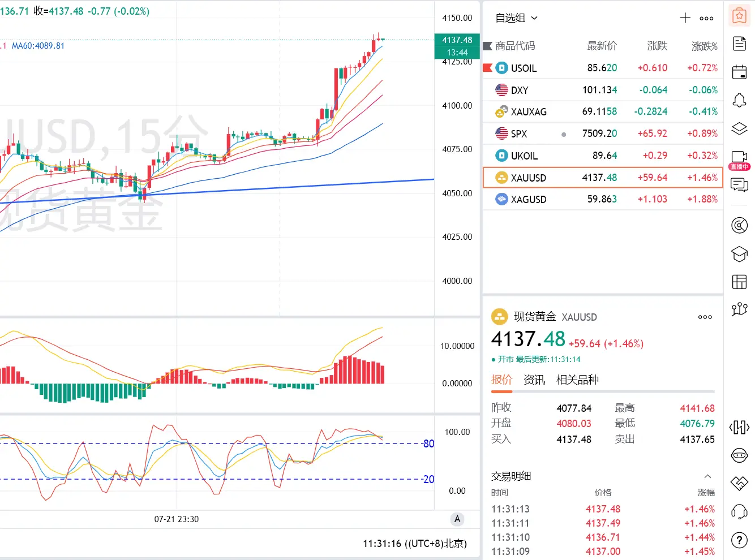This screenshot has width=755, height=560.
Task: Open the data table grid icon
Action: pos(739,282)
